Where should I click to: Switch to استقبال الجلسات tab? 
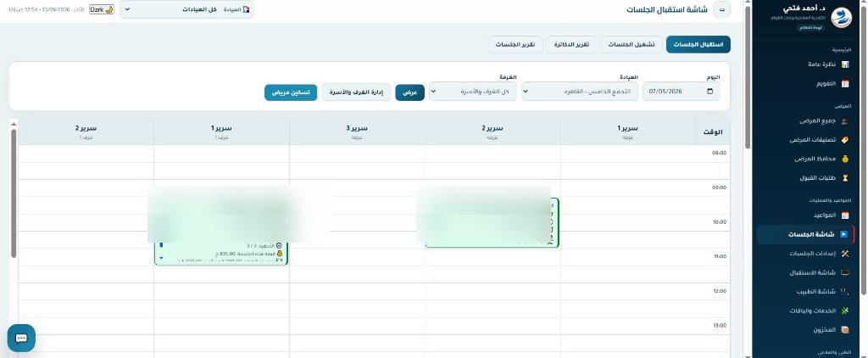[x=698, y=44]
